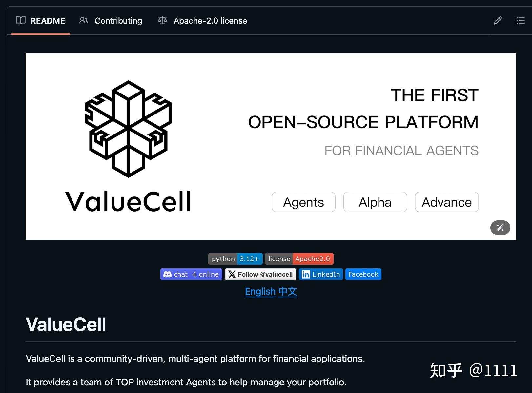Open the README outline list icon

pyautogui.click(x=520, y=21)
